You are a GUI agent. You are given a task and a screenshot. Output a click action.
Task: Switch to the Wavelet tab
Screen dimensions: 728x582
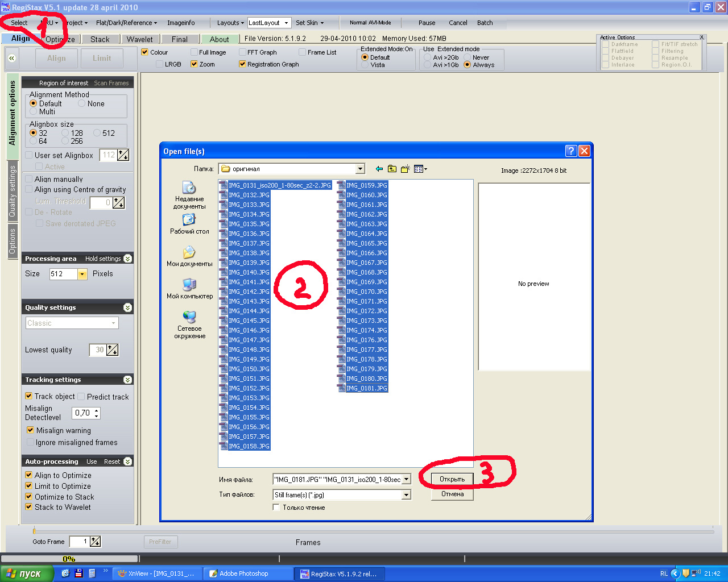point(139,39)
